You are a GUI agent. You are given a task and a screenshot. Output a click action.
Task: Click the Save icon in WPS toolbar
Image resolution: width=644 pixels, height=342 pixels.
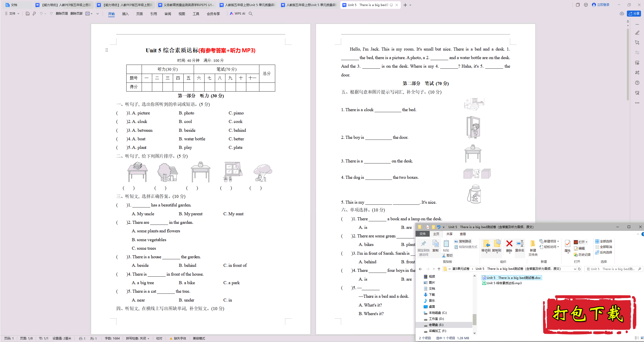(28, 14)
